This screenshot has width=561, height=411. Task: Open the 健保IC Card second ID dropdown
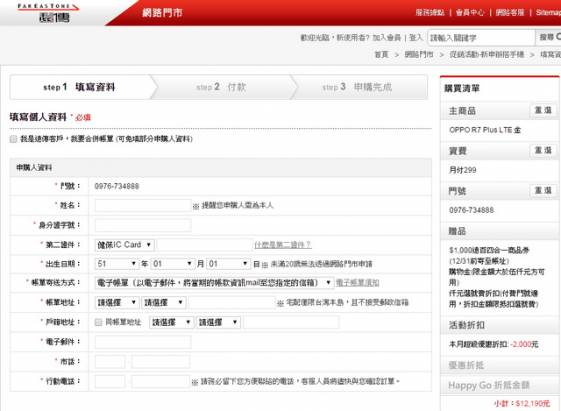[125, 245]
